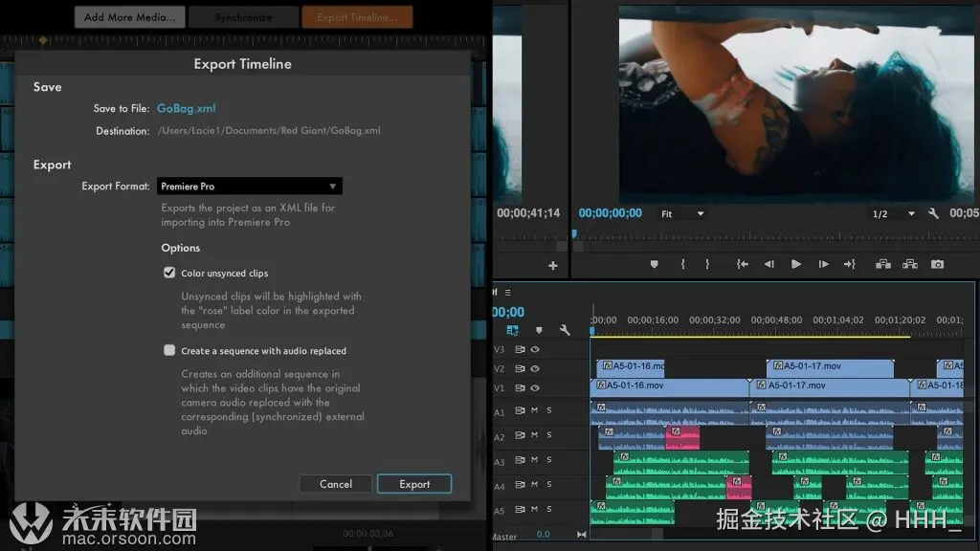Click the Master volume 0.0 value
The width and height of the screenshot is (980, 551).
[544, 535]
